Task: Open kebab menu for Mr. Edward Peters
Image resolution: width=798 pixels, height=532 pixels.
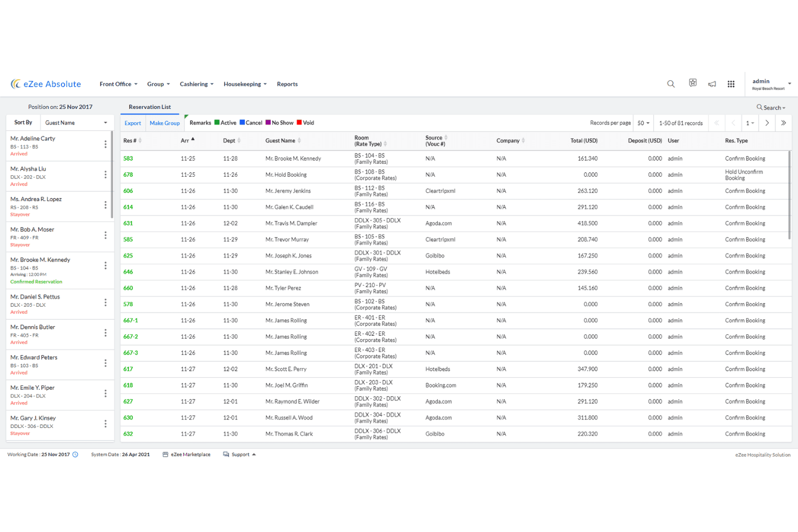Action: coord(105,363)
